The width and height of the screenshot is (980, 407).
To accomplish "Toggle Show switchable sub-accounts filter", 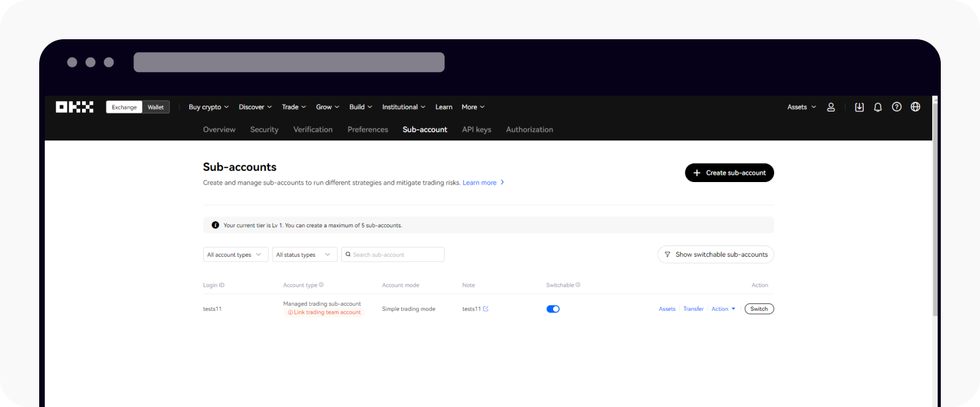I will tap(715, 254).
